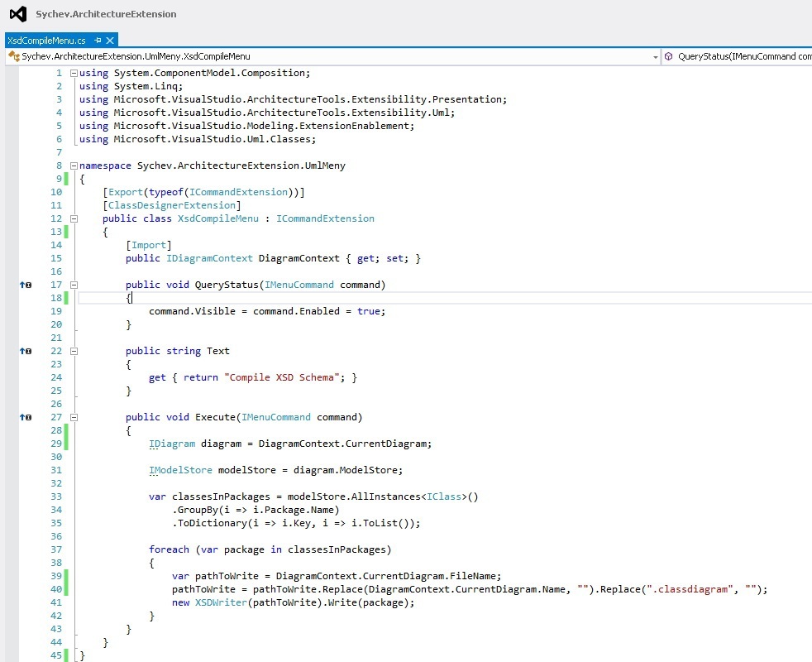
Task: Collapse the QueryStatus method body
Action: (73, 285)
